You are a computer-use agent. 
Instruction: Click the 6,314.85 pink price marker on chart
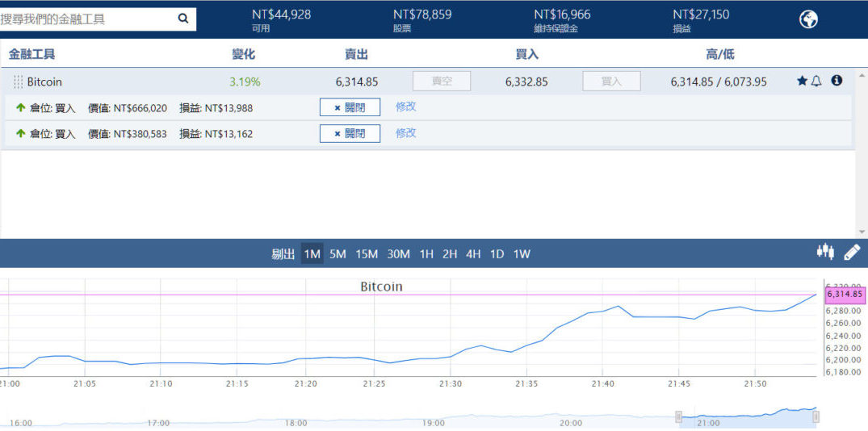(845, 295)
